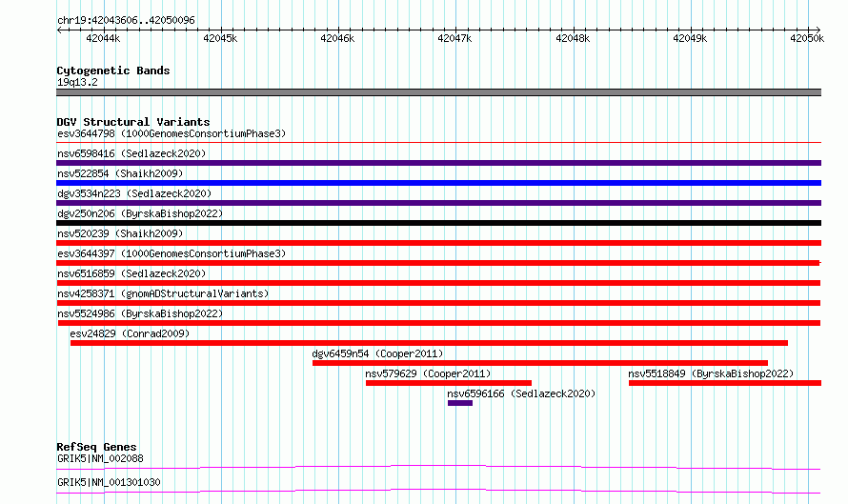Click the 19q13.2 band label
The width and height of the screenshot is (848, 504).
(77, 82)
